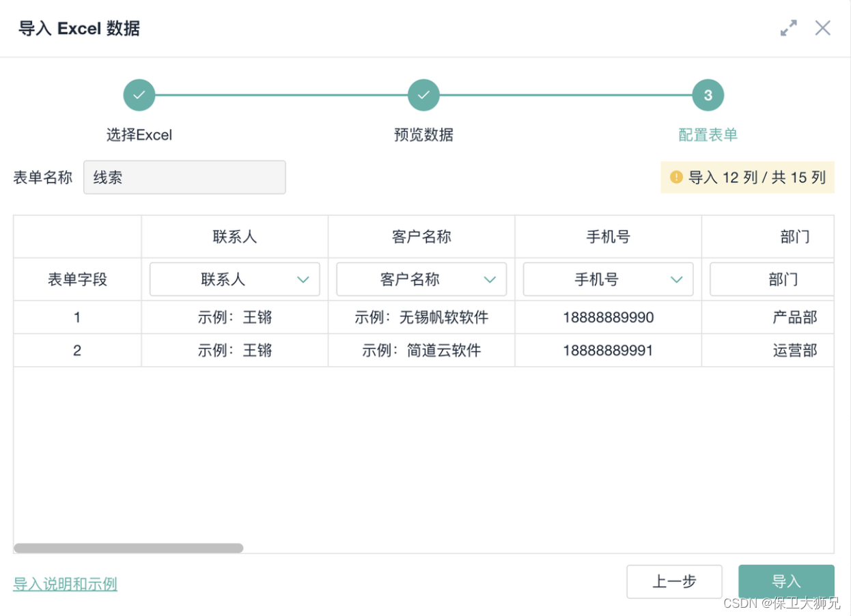Click cell 示例：无锡帆软软件
Image resolution: width=851 pixels, height=616 pixels.
pos(421,317)
